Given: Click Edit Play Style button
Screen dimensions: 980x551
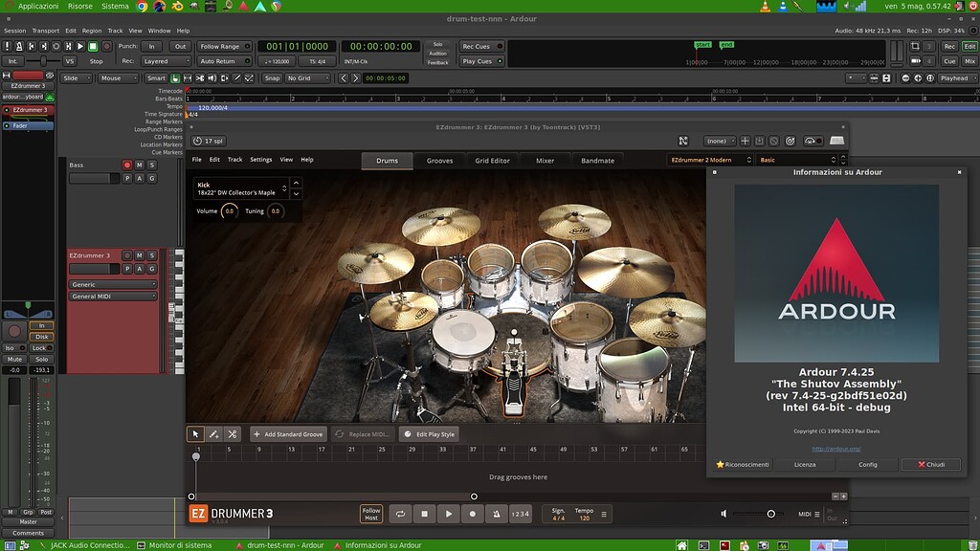Looking at the screenshot, I should pos(429,434).
